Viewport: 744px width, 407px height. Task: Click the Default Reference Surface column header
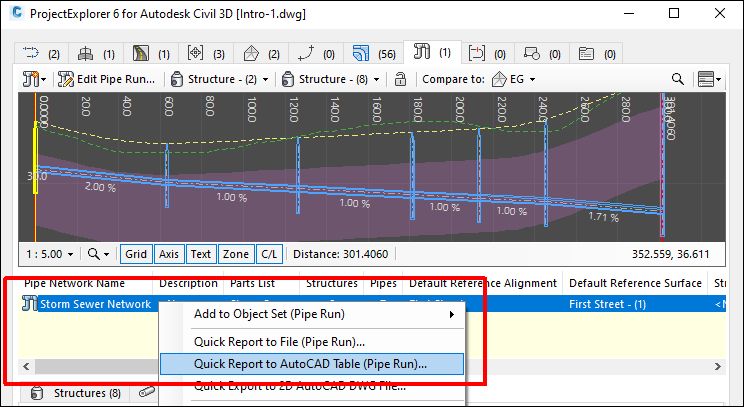click(x=635, y=283)
